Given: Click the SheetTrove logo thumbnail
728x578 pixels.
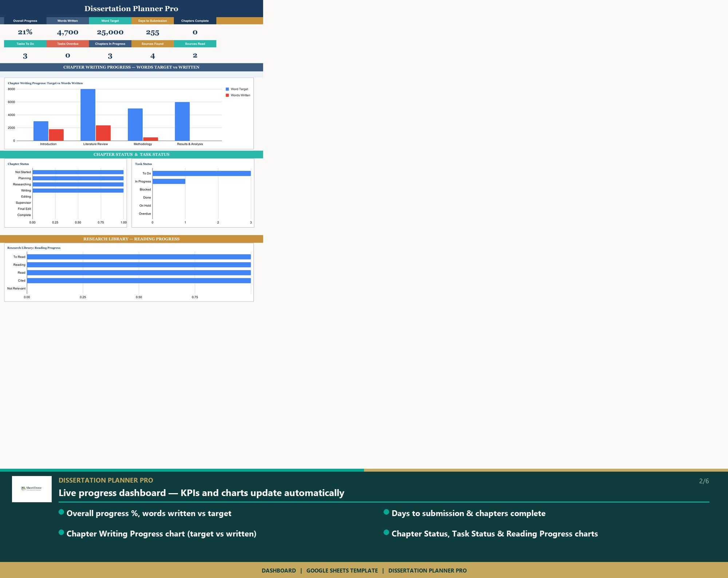Looking at the screenshot, I should (32, 489).
